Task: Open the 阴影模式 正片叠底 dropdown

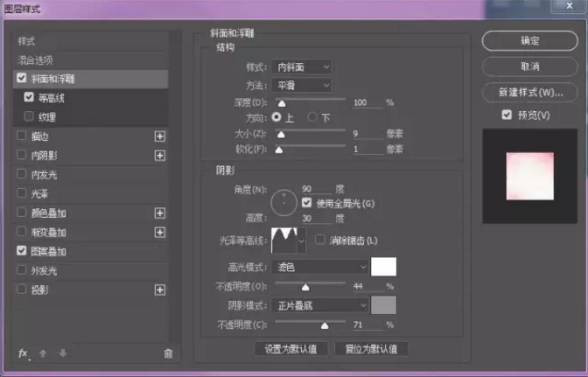Action: pyautogui.click(x=320, y=305)
